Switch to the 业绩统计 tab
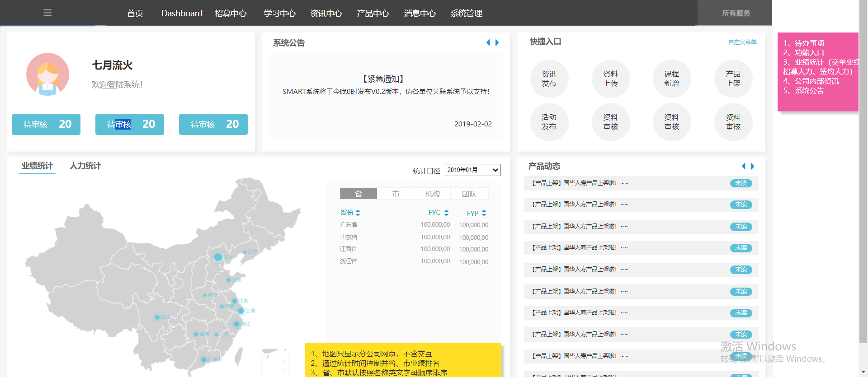Viewport: 868px width, 377px height. [37, 166]
